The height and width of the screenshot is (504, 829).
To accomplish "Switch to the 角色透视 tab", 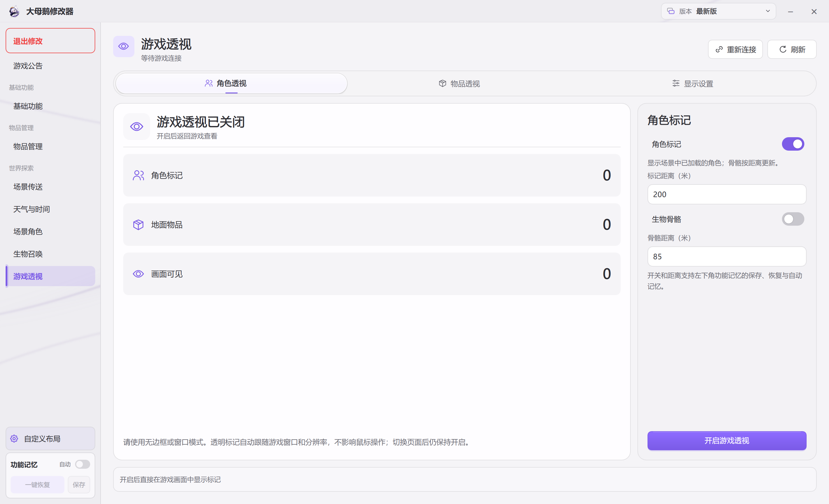I will (231, 83).
